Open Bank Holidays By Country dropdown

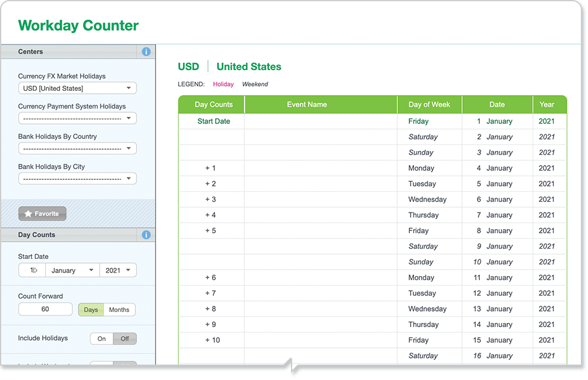point(77,148)
